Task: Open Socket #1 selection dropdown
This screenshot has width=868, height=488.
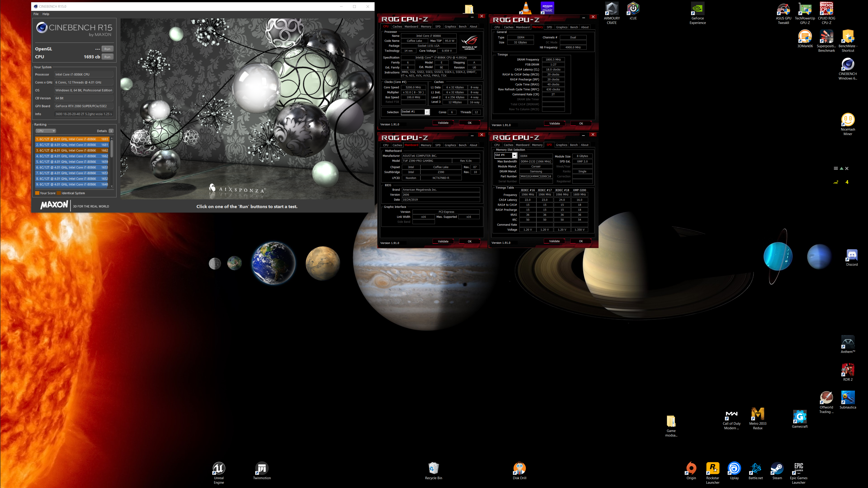Action: (415, 112)
